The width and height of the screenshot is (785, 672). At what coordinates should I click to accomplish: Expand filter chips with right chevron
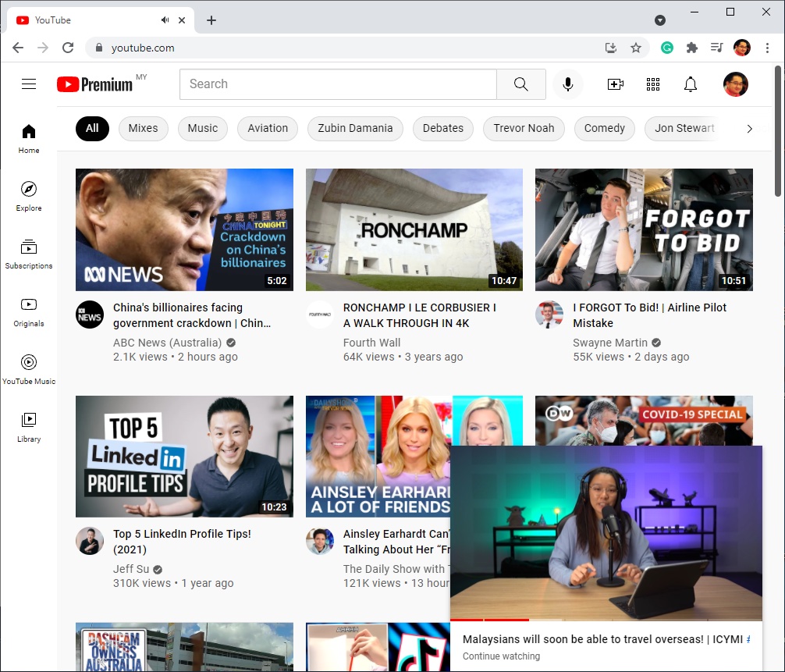(x=750, y=128)
